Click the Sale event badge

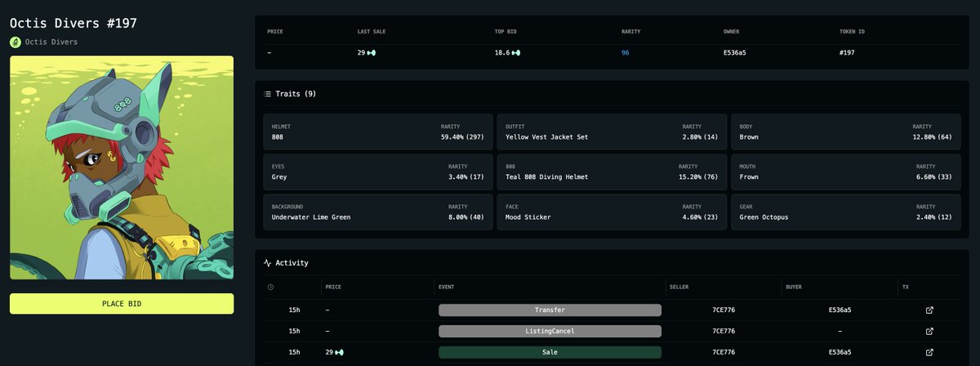pyautogui.click(x=550, y=353)
